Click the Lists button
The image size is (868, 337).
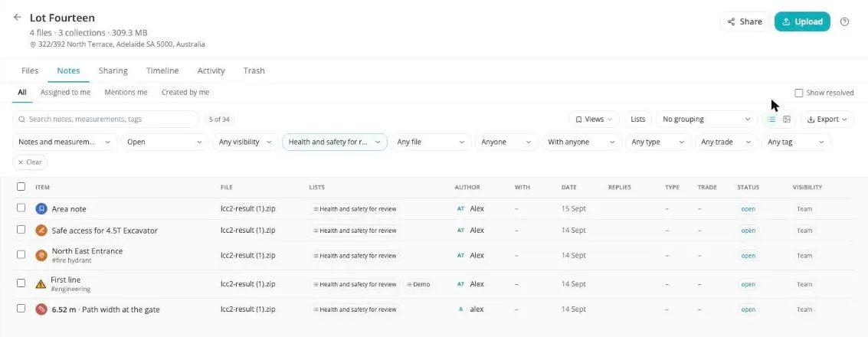point(637,119)
